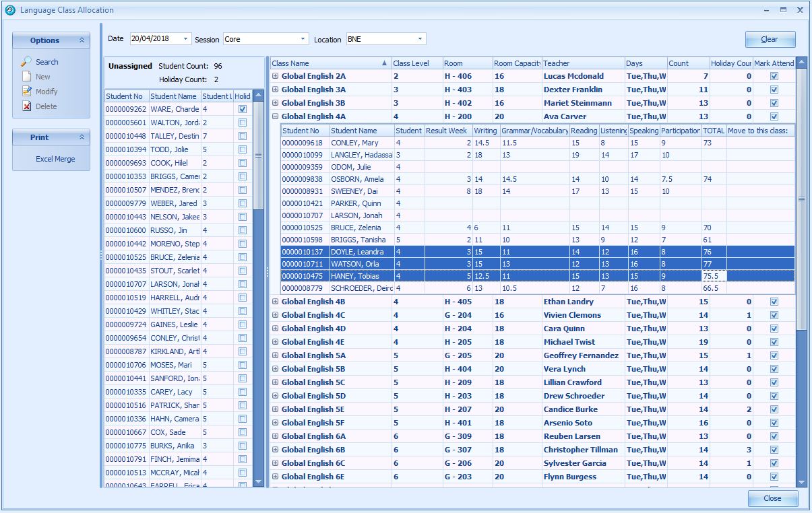Click the Search magnifier icon in Options
Image resolution: width=812 pixels, height=513 pixels.
(x=26, y=62)
